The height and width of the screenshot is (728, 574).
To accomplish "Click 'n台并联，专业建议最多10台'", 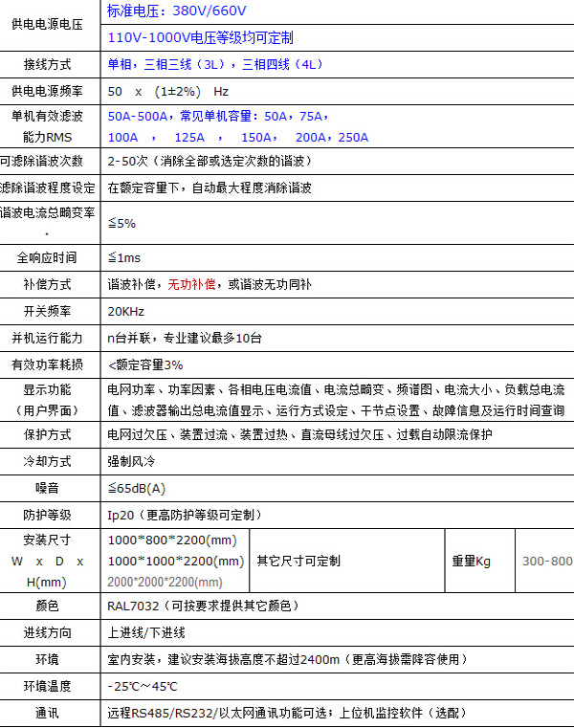I will (x=185, y=338).
